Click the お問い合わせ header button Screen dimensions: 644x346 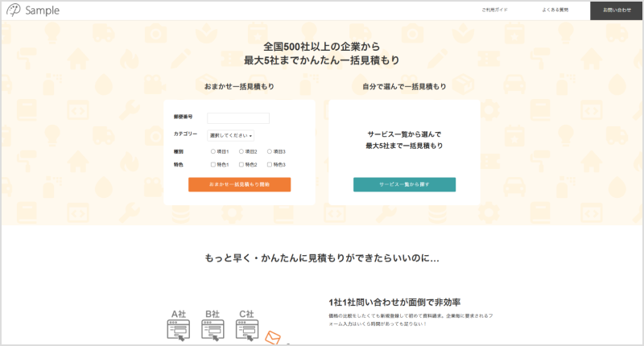point(617,10)
